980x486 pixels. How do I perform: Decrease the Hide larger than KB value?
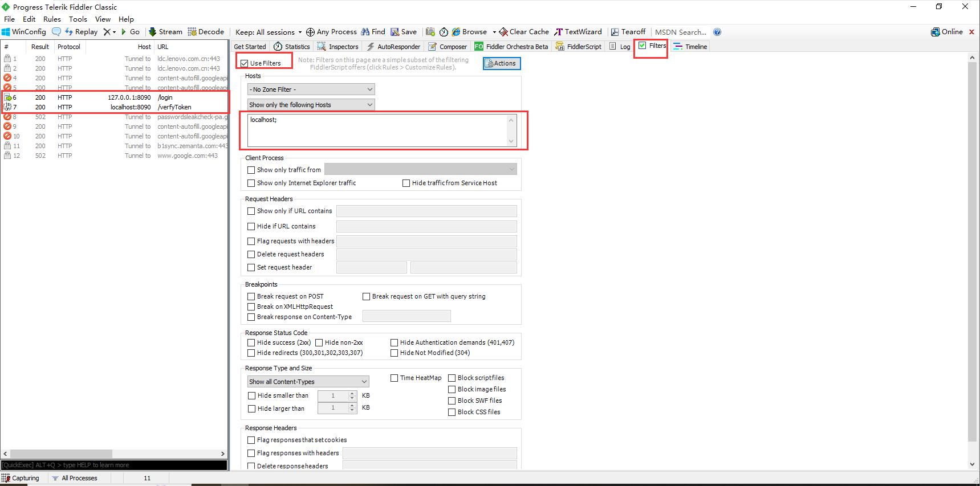(x=352, y=410)
